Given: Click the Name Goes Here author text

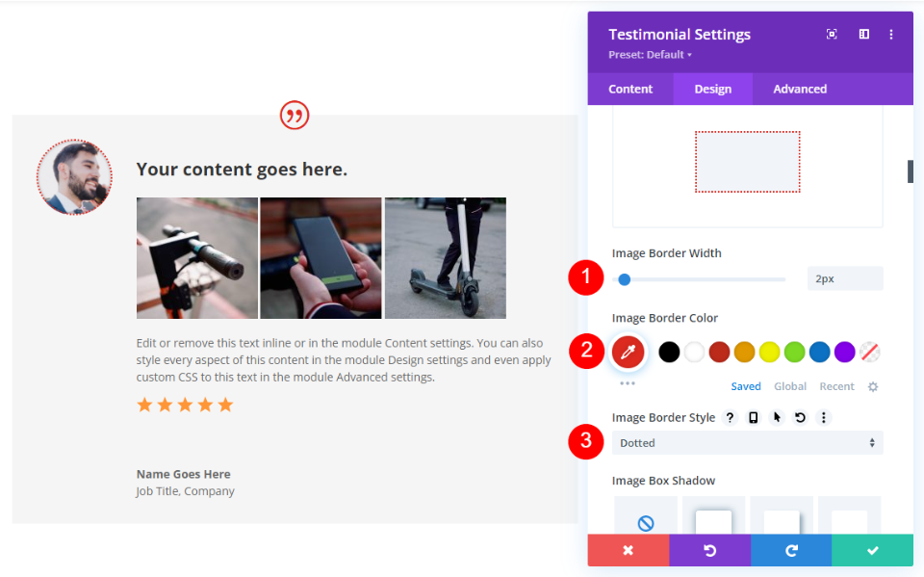Looking at the screenshot, I should pyautogui.click(x=183, y=474).
